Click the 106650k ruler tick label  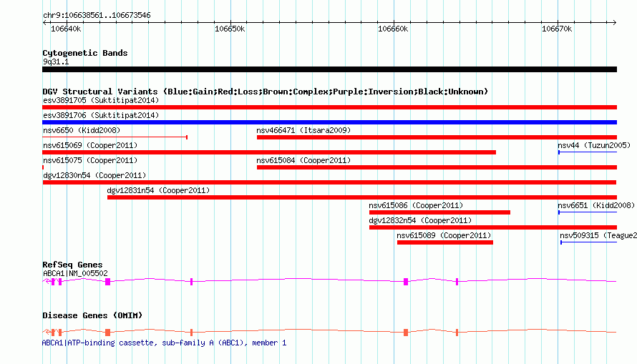point(230,29)
